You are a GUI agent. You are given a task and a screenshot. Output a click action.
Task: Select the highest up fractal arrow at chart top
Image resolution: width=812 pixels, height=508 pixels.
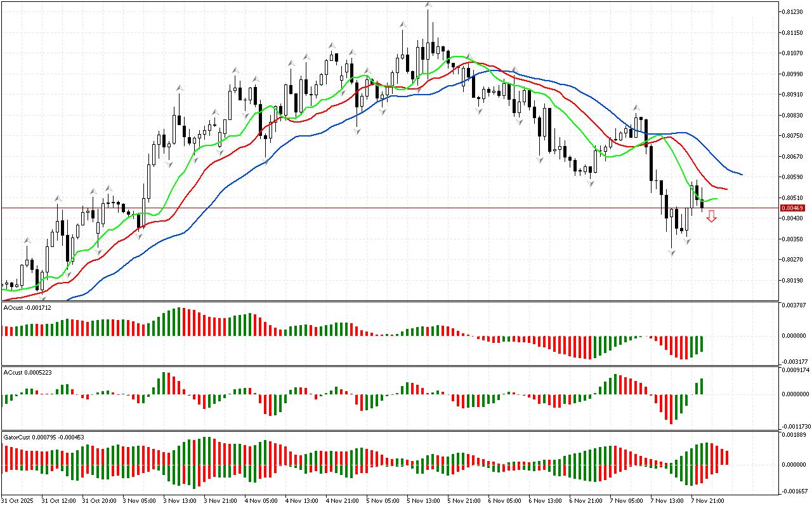point(429,5)
